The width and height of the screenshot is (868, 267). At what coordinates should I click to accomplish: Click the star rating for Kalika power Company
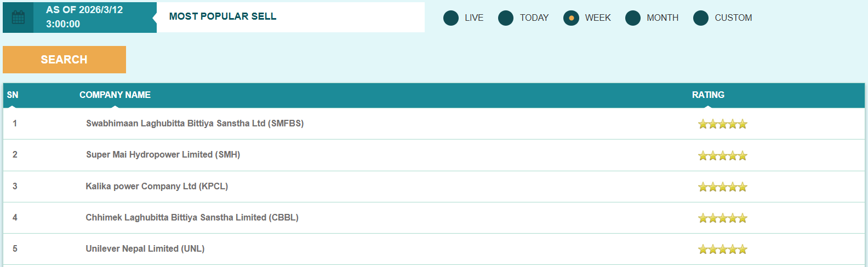pyautogui.click(x=722, y=187)
